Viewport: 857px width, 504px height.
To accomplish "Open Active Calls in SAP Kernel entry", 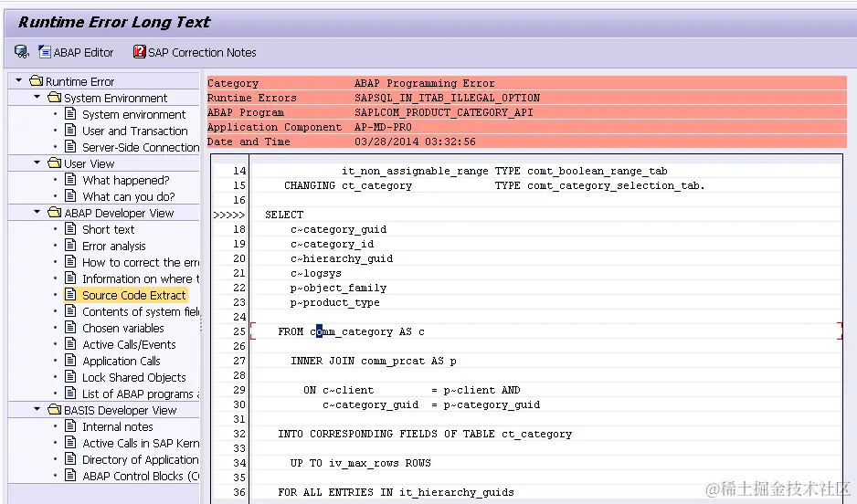I will coord(141,443).
